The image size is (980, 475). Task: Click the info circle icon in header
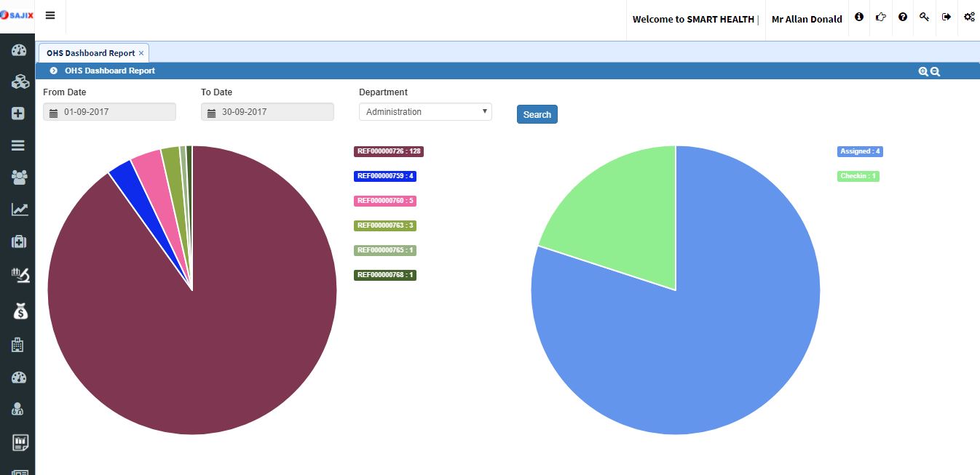click(859, 17)
